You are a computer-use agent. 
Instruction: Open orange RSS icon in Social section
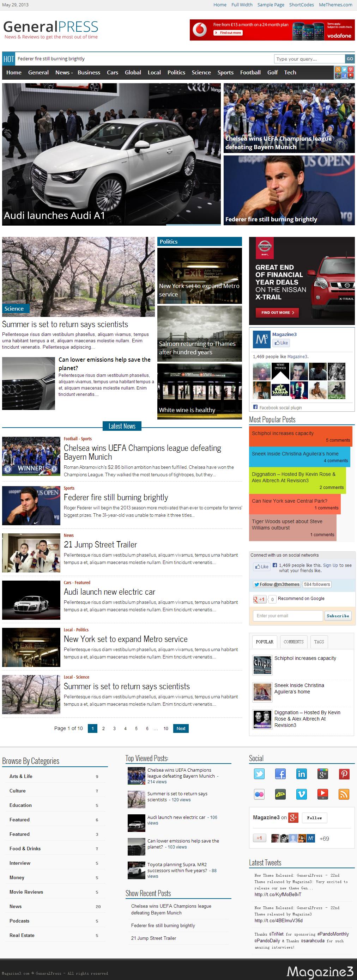click(x=344, y=794)
